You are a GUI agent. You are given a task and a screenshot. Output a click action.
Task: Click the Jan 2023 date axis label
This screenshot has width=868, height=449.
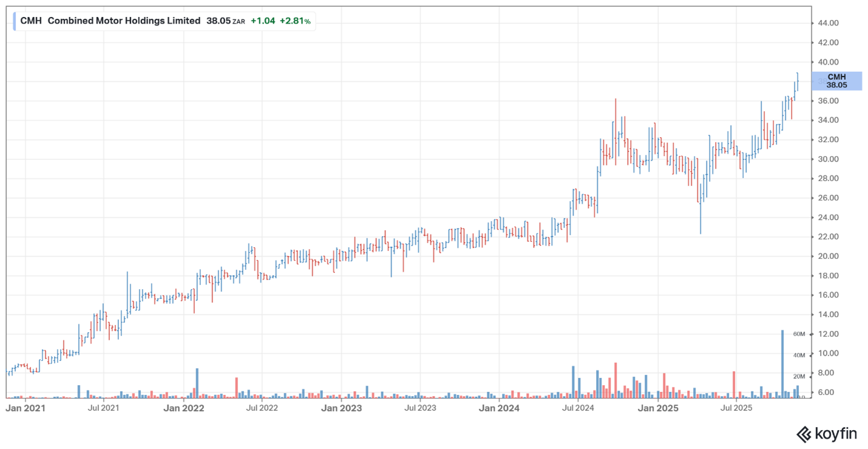(x=342, y=408)
